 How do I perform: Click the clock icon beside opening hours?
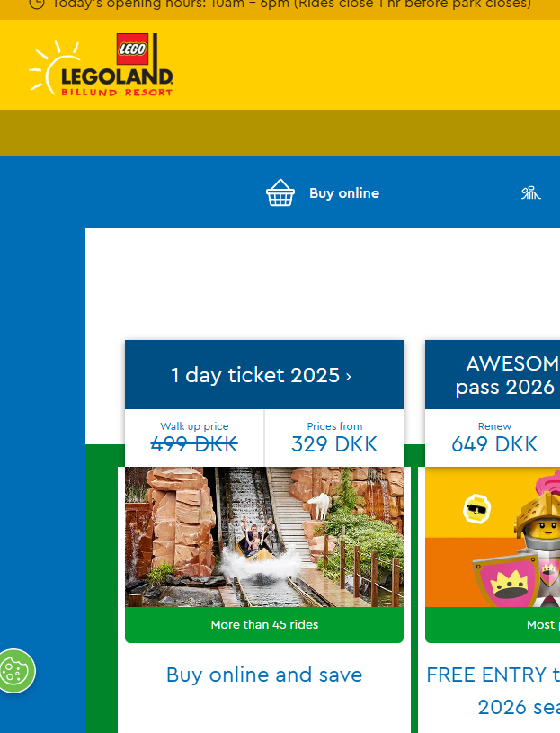click(x=37, y=4)
